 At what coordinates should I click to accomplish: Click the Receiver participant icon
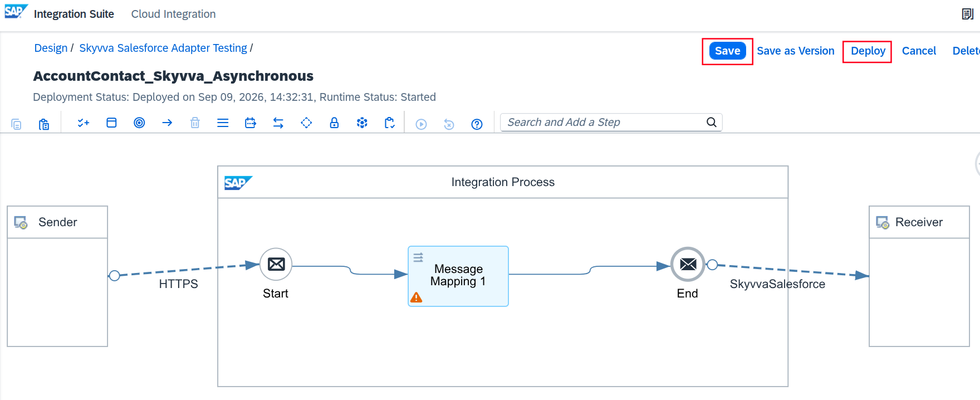point(883,222)
